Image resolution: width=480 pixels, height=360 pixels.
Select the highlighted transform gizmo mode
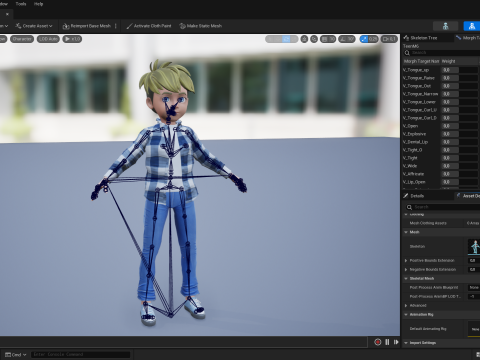pos(286,39)
